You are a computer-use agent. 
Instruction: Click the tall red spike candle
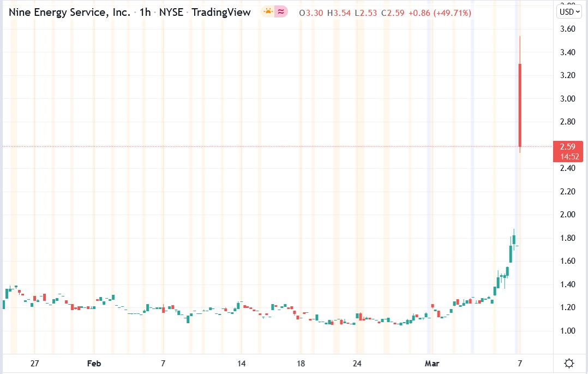click(519, 104)
